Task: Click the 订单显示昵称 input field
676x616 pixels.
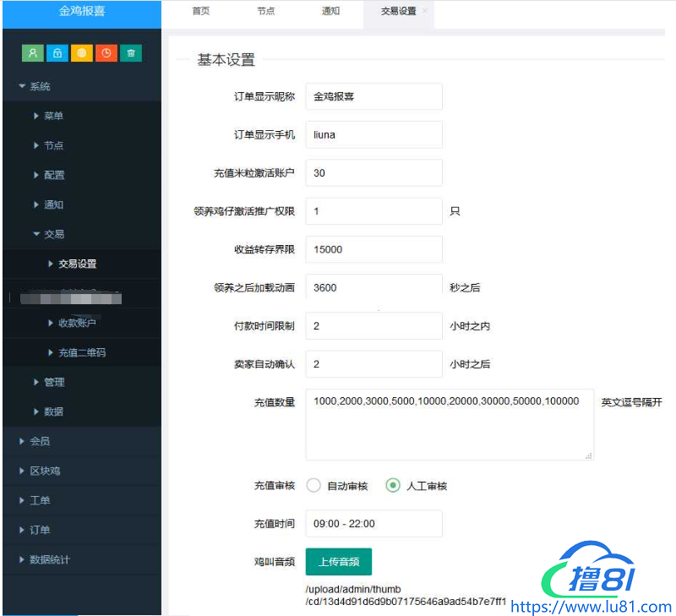Action: pos(373,96)
